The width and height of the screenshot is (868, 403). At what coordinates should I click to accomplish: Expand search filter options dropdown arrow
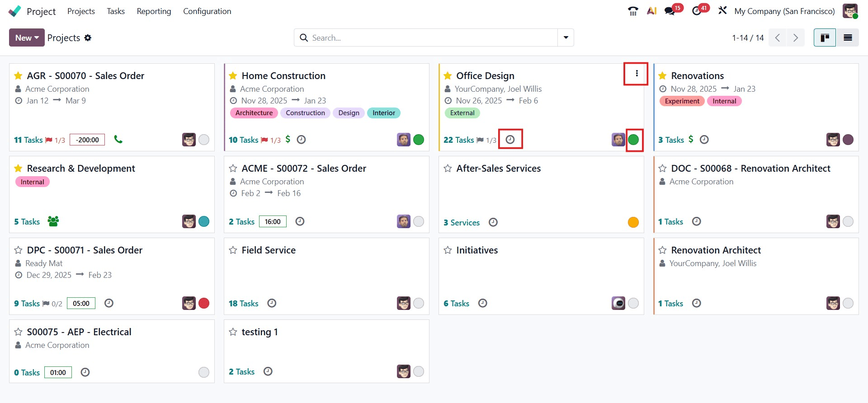coord(566,37)
